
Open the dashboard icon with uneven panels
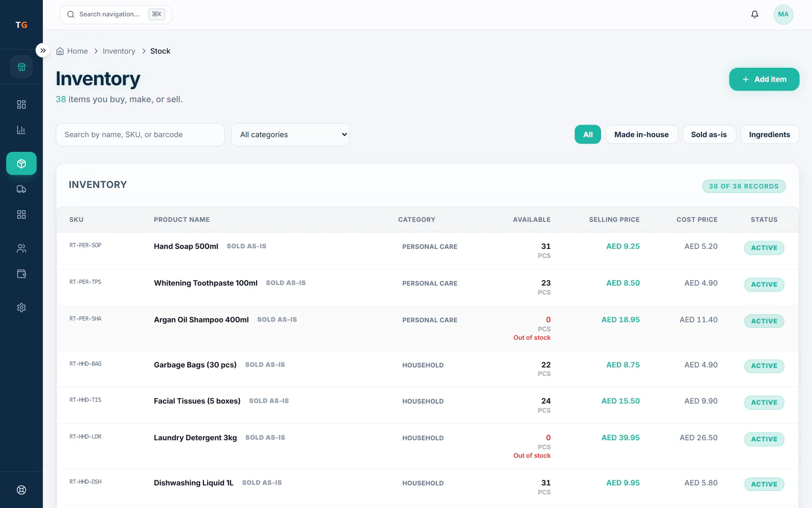coord(21,104)
